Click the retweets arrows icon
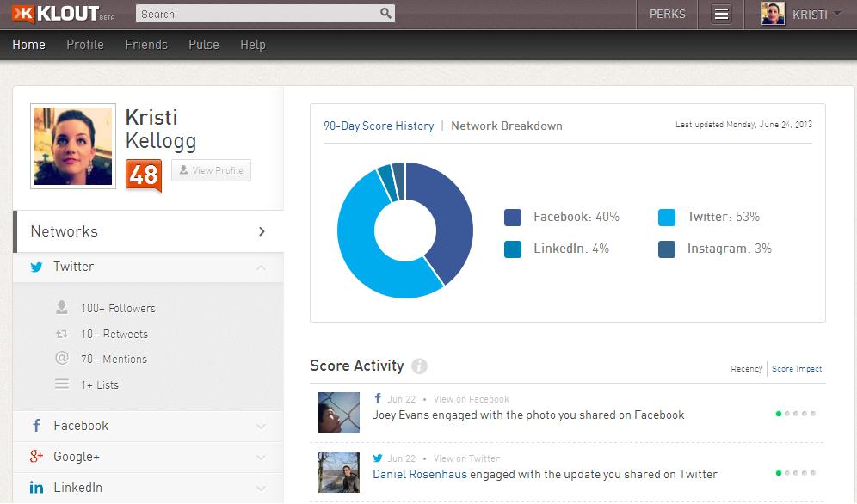 click(x=62, y=334)
